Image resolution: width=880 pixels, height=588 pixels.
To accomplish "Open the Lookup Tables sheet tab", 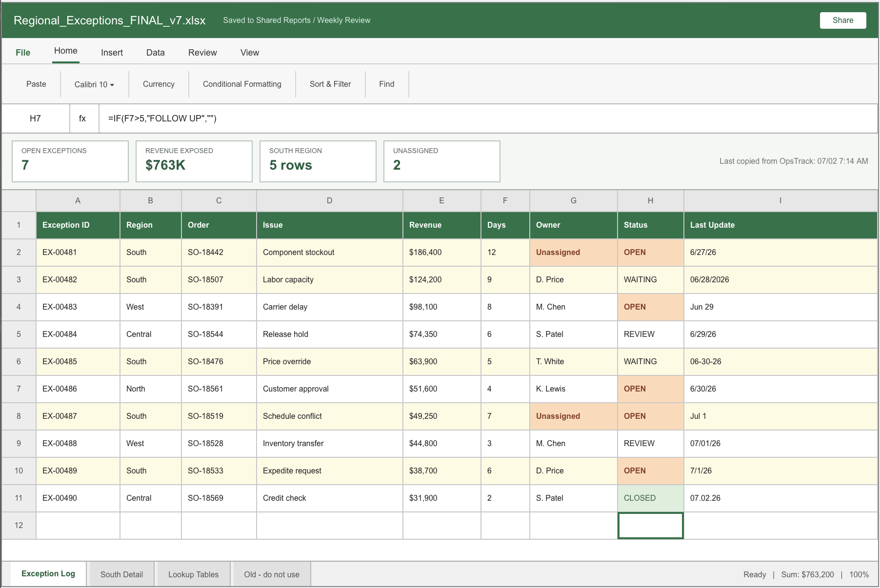I will (x=193, y=574).
